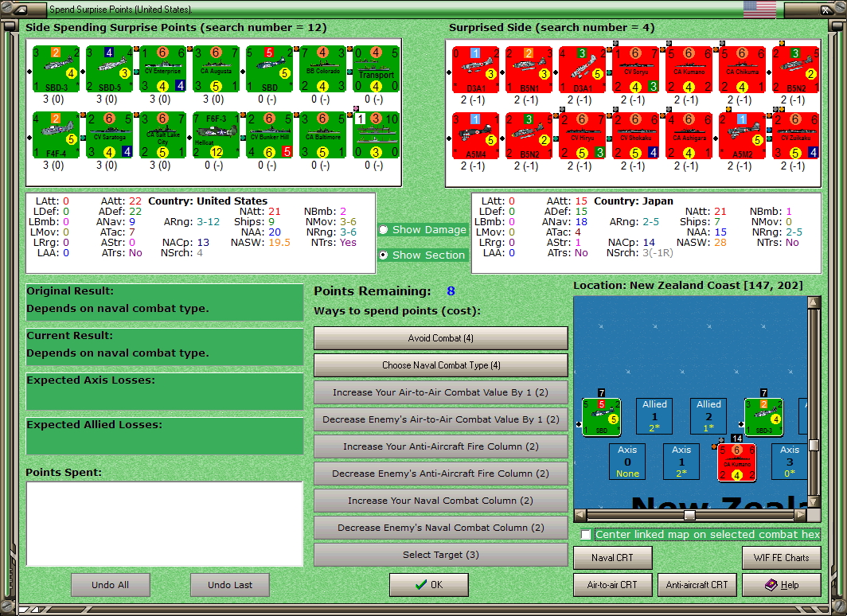Select the CA Baltimore cruiser counter
This screenshot has height=616, width=847.
coord(323,135)
